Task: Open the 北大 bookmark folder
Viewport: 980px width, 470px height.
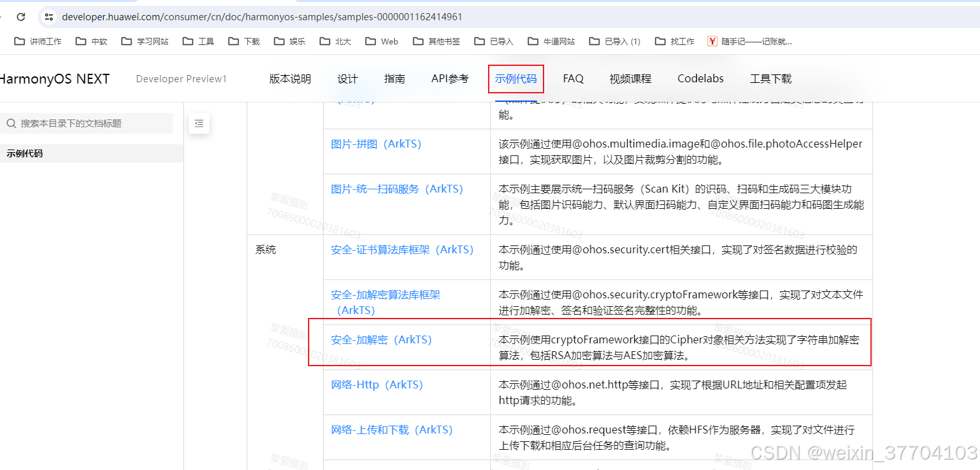Action: tap(335, 41)
